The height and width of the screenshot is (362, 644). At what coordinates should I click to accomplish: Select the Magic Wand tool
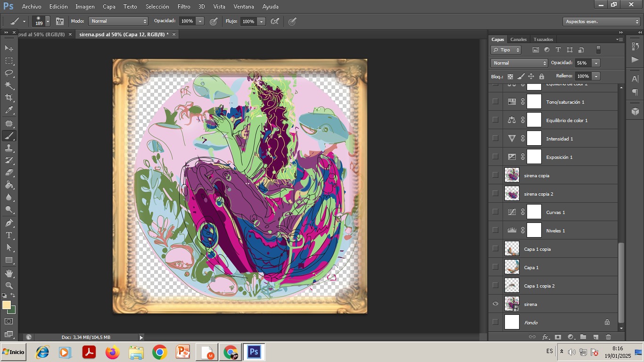(x=9, y=85)
